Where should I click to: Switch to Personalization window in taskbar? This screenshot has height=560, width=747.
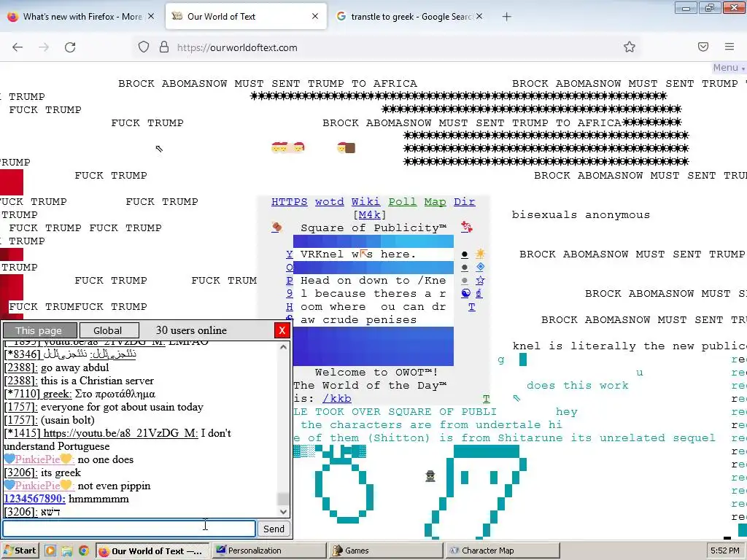point(269,551)
